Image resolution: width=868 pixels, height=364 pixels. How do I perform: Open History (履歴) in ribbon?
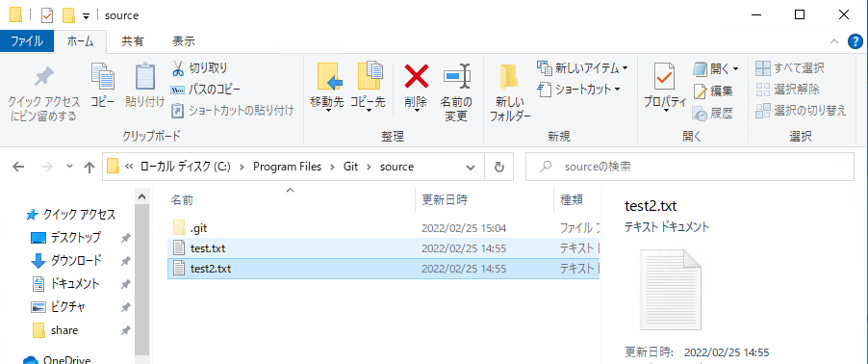pos(714,114)
